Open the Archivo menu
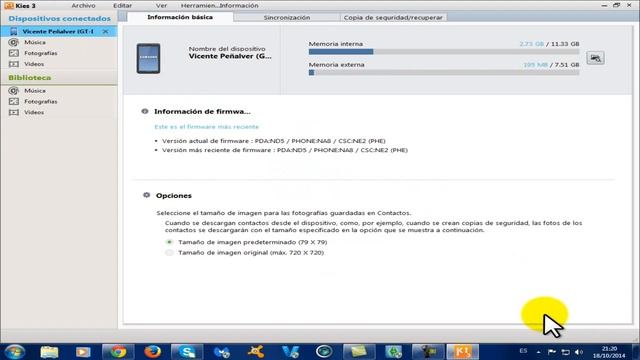Screen dimensions: 640x360 (83, 6)
